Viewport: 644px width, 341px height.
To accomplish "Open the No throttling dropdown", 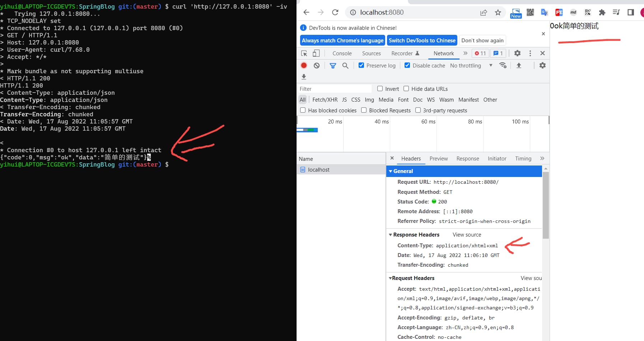I will [x=471, y=65].
